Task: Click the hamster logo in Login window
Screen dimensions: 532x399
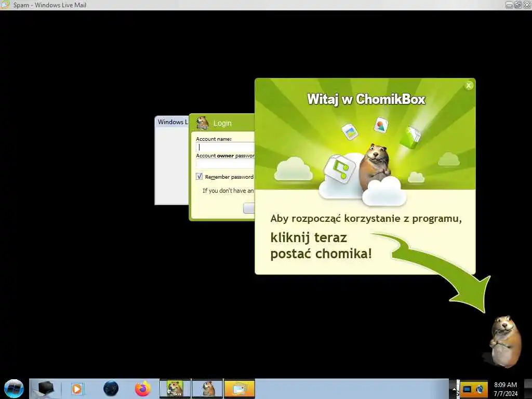Action: [x=202, y=123]
